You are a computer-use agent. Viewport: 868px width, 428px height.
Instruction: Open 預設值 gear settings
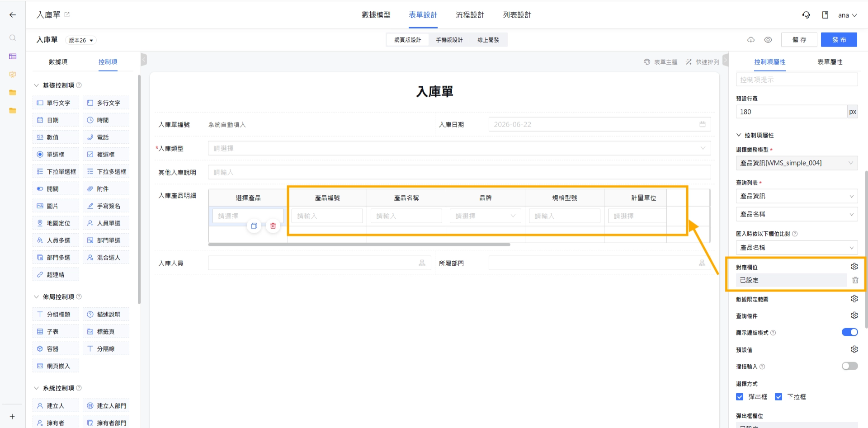(x=854, y=349)
